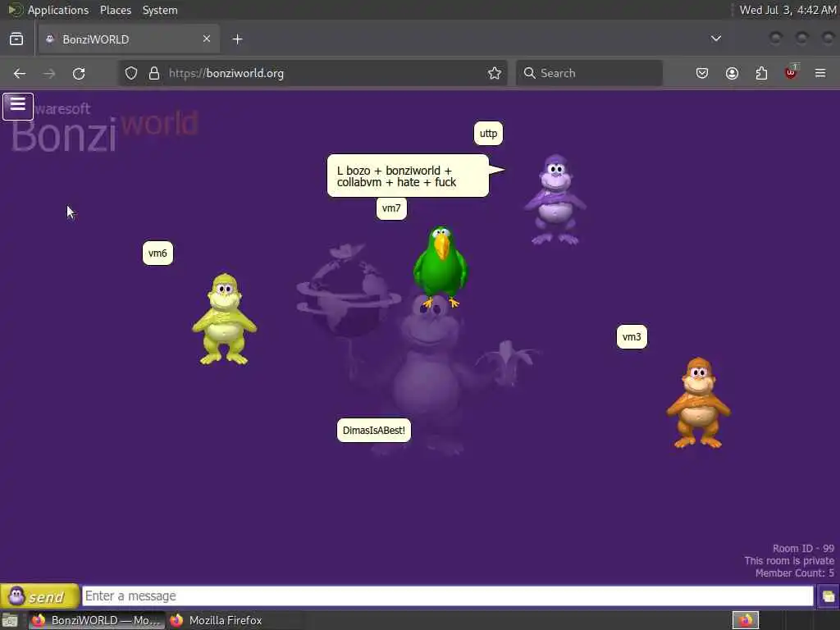Open the Firefox account icon

732,73
